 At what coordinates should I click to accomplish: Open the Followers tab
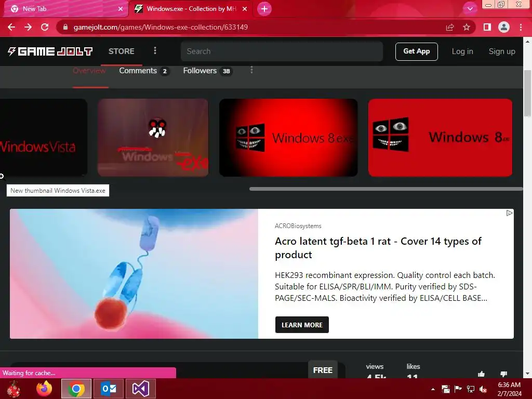point(207,71)
